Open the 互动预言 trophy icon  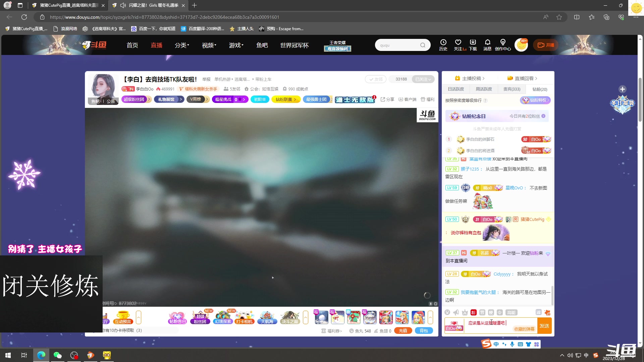pos(123,317)
